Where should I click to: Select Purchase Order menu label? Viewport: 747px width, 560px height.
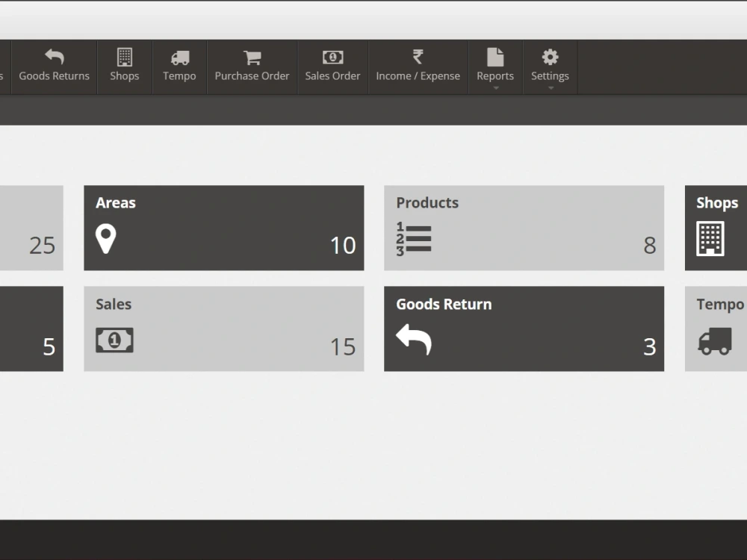point(252,75)
